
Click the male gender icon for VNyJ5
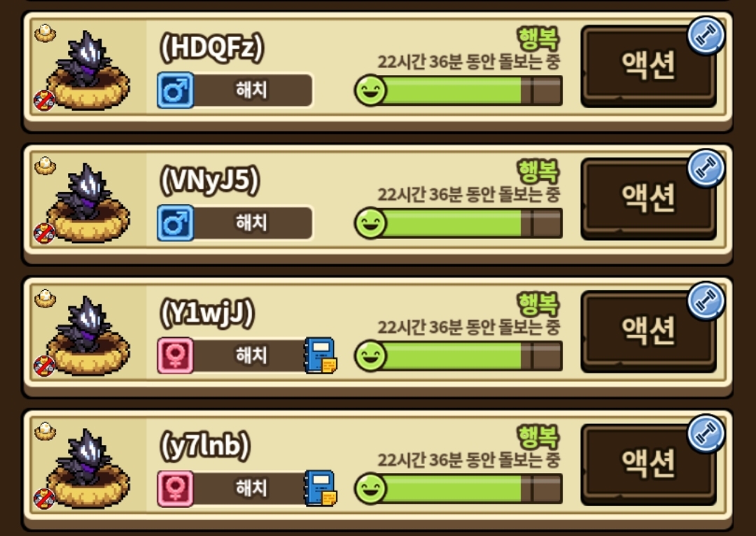click(x=176, y=223)
